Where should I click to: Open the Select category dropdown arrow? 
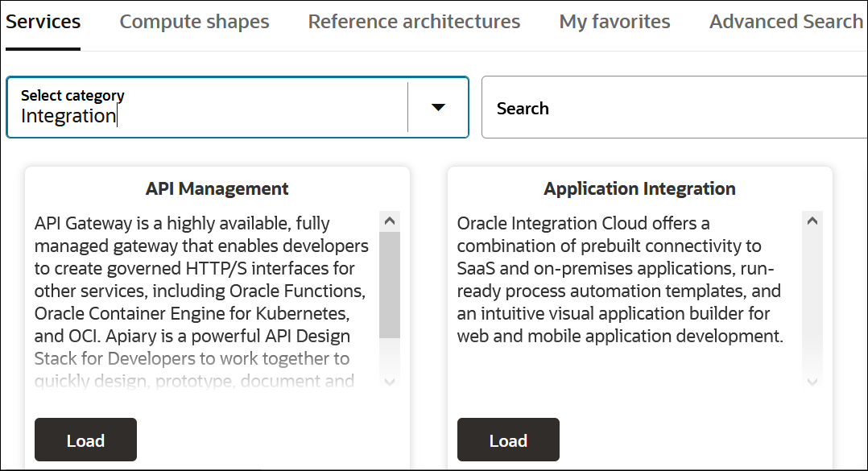(438, 107)
